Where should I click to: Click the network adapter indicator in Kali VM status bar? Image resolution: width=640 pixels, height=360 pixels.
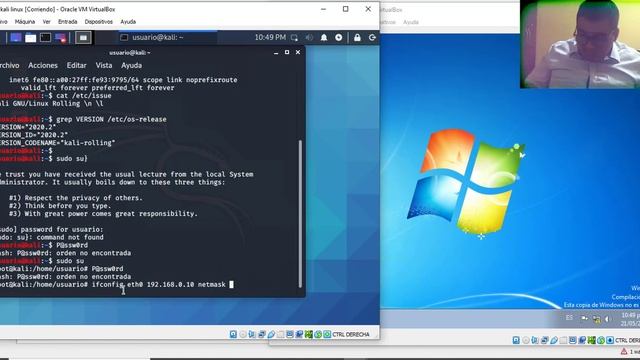coord(261,334)
